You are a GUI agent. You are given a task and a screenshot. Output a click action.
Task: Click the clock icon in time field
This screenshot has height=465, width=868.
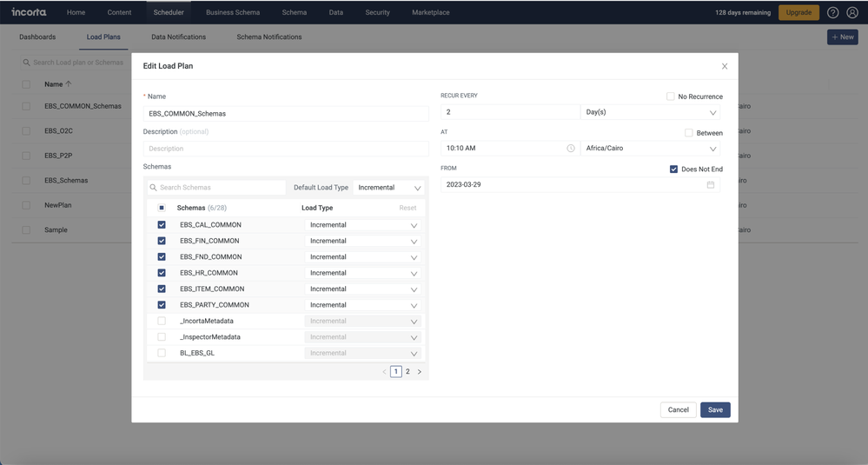(x=571, y=149)
